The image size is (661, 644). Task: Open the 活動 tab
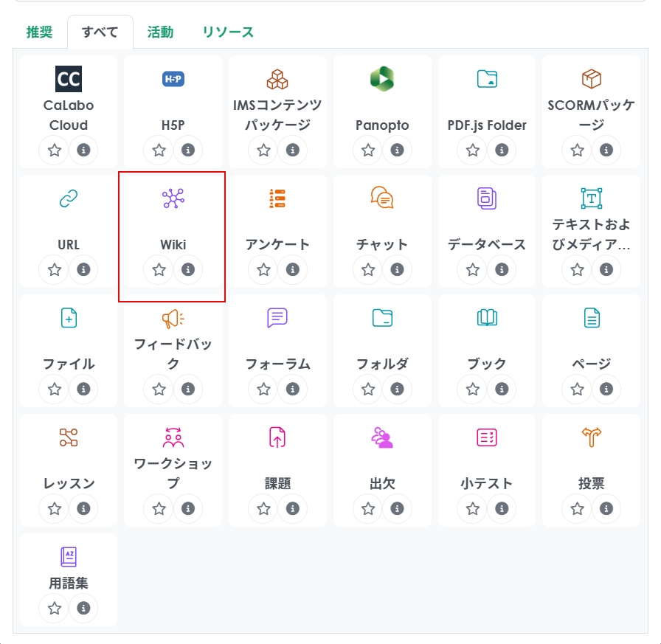point(160,32)
